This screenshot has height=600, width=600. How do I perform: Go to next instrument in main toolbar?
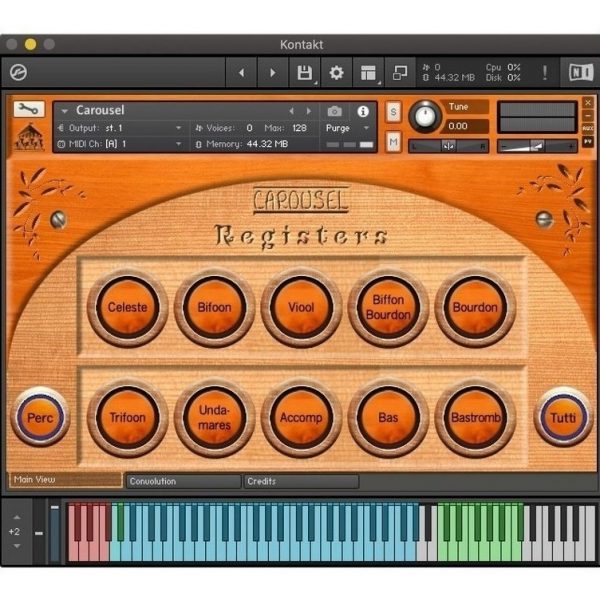point(273,73)
